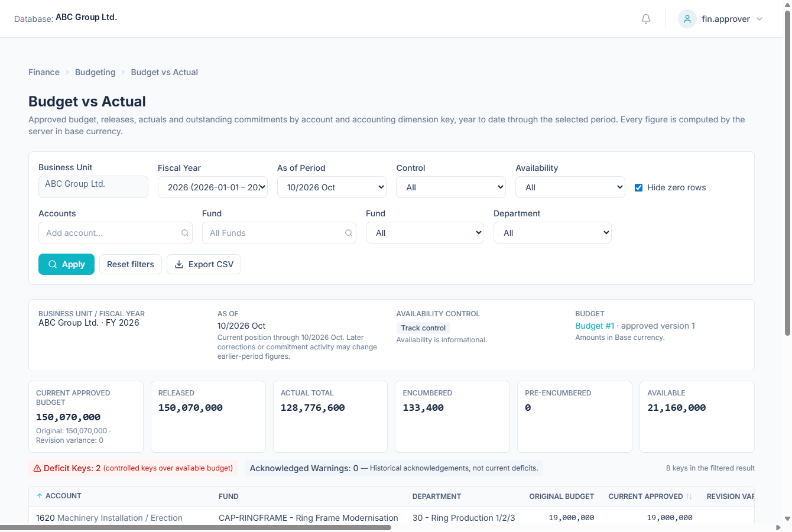Toggle the Hide zero rows checkbox
Image resolution: width=792 pixels, height=532 pixels.
(x=638, y=187)
